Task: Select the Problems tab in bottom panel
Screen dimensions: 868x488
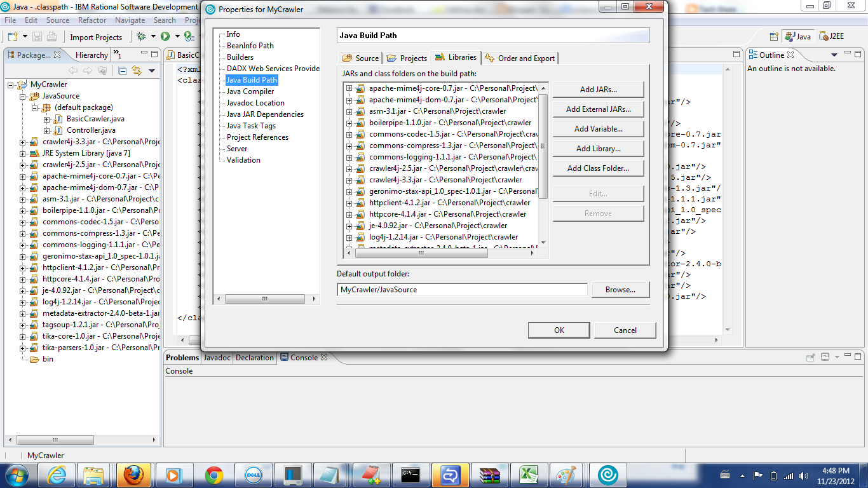Action: tap(182, 358)
